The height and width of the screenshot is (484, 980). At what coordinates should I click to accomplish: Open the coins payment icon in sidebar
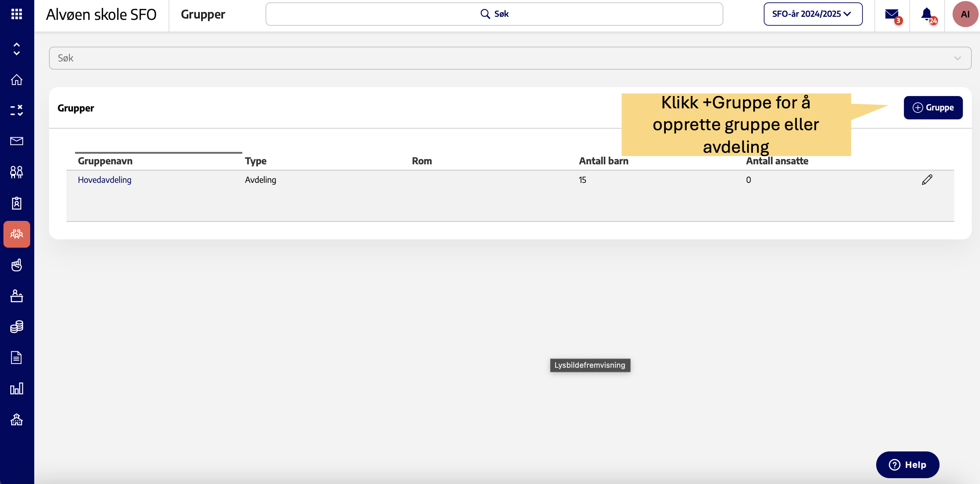point(16,327)
